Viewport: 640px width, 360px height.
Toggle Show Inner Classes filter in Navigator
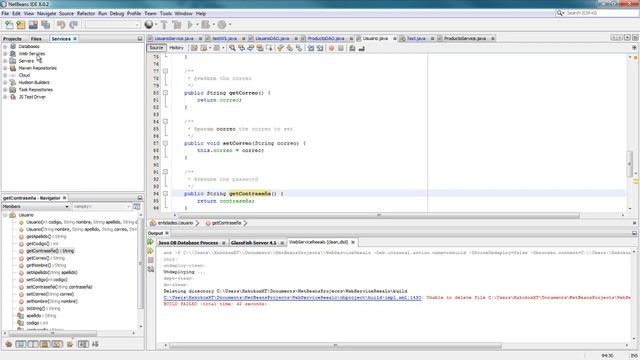[57, 344]
